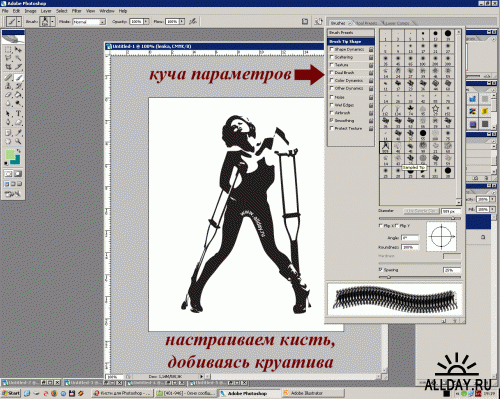Select the Pen tool

pos(8,122)
